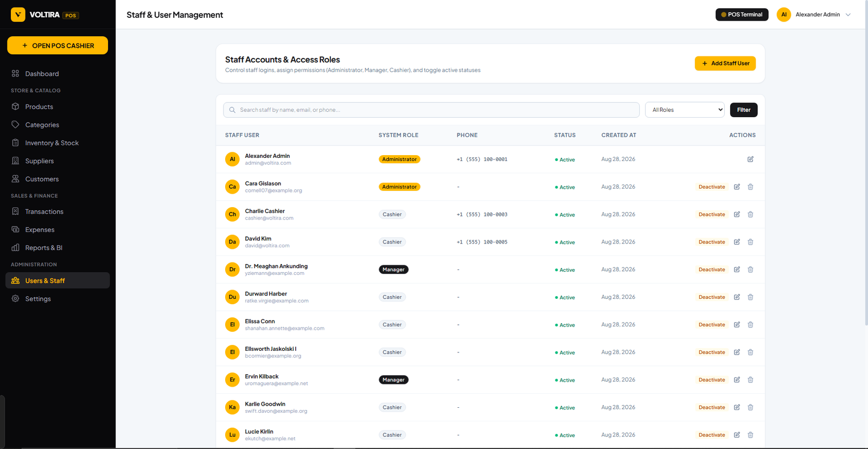
Task: Click the Voltira logo icon
Action: 18,15
